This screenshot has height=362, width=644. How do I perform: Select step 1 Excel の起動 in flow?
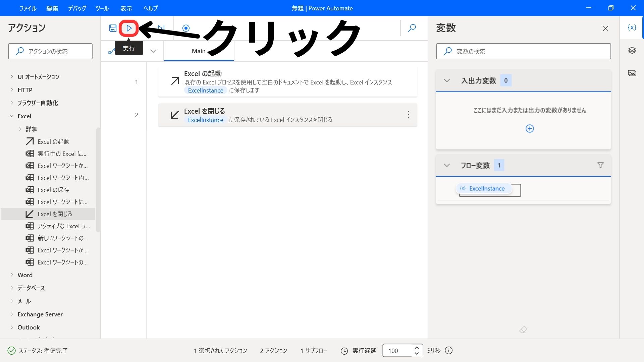point(287,81)
